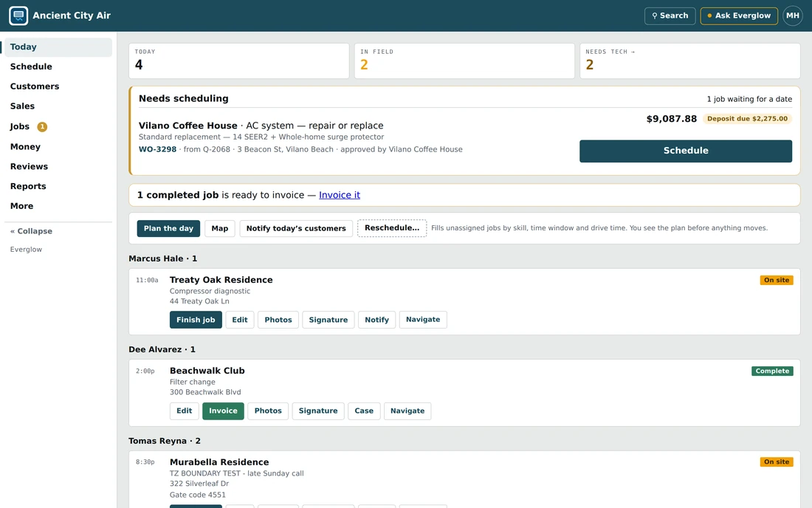
Task: Open Schedule in the sidebar
Action: (x=58, y=66)
